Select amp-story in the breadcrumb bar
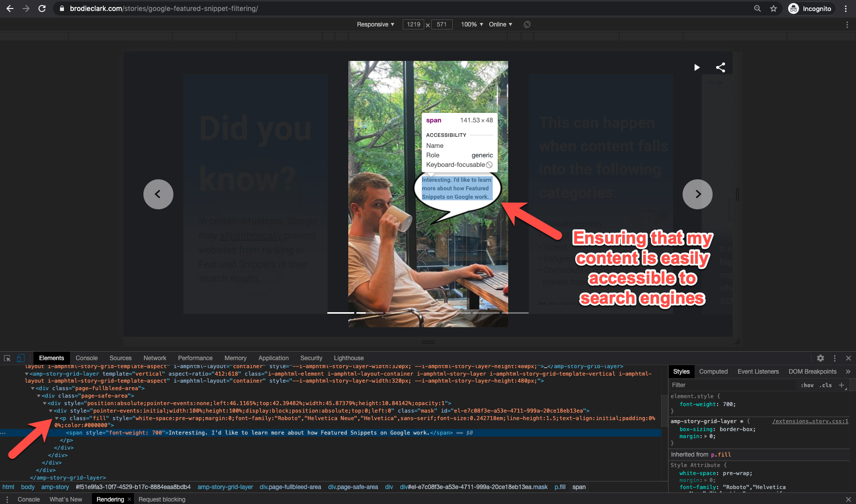The height and width of the screenshot is (504, 856). (55, 487)
